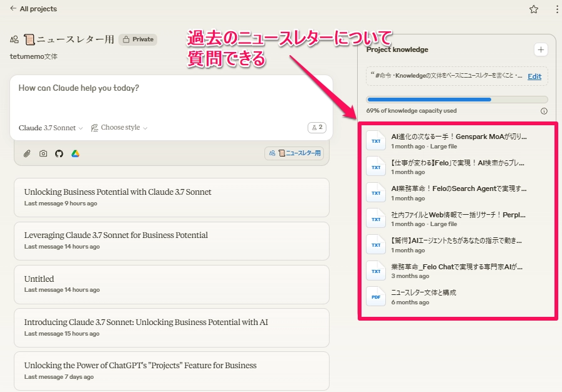The width and height of the screenshot is (562, 392).
Task: Open the project options three-dot menu
Action: tap(556, 9)
